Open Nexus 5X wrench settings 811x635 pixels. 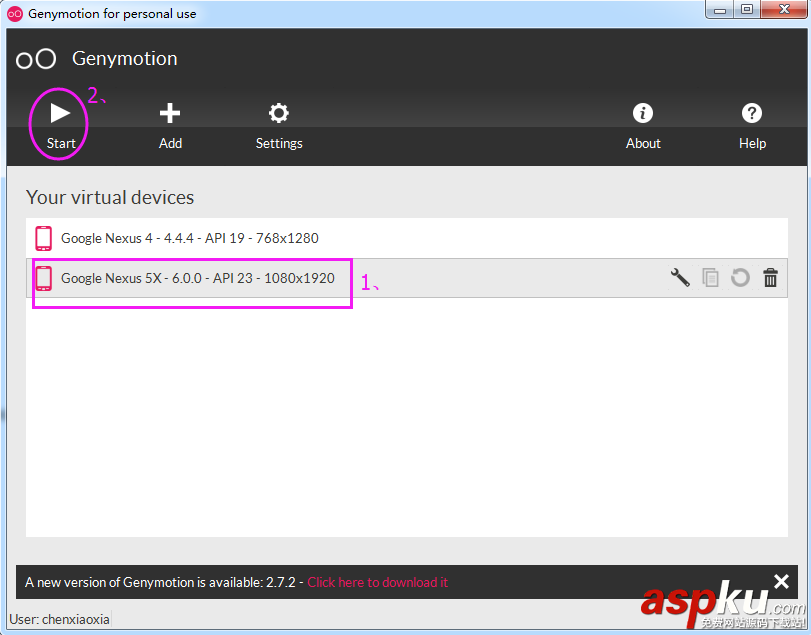(x=680, y=278)
